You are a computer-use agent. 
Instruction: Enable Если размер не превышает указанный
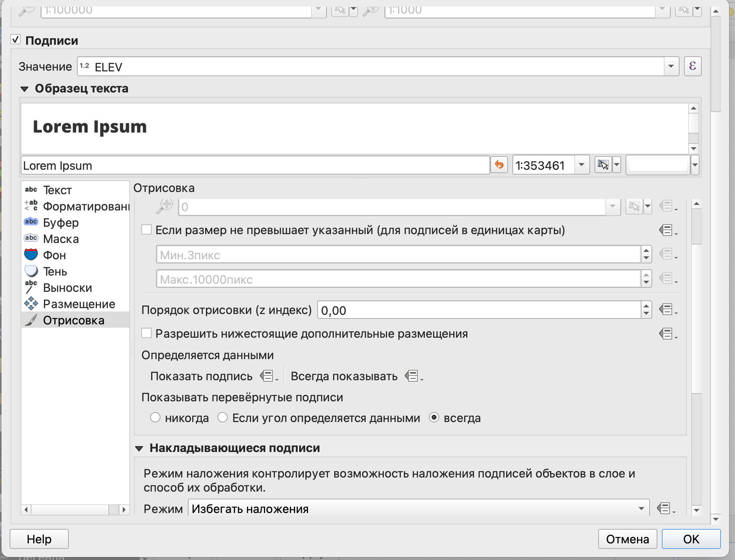pyautogui.click(x=146, y=230)
